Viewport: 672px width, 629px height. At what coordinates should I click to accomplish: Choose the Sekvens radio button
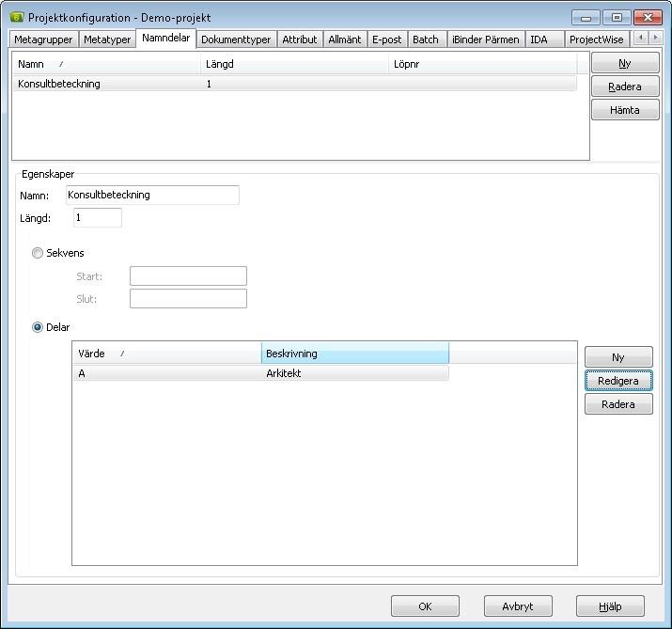(x=38, y=253)
